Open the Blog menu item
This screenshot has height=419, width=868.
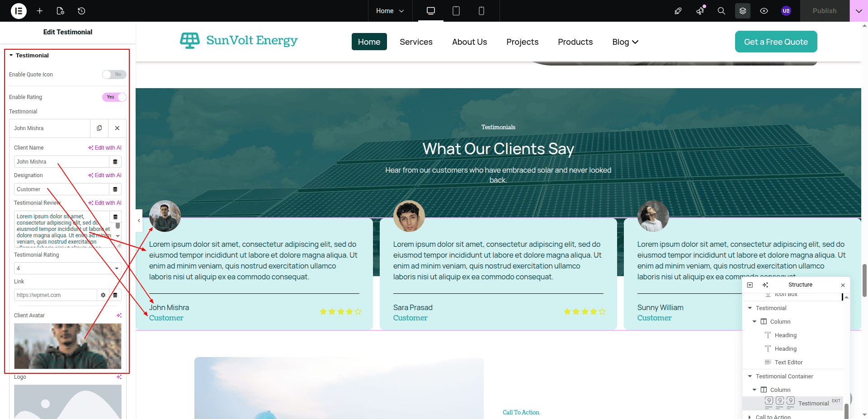[625, 42]
